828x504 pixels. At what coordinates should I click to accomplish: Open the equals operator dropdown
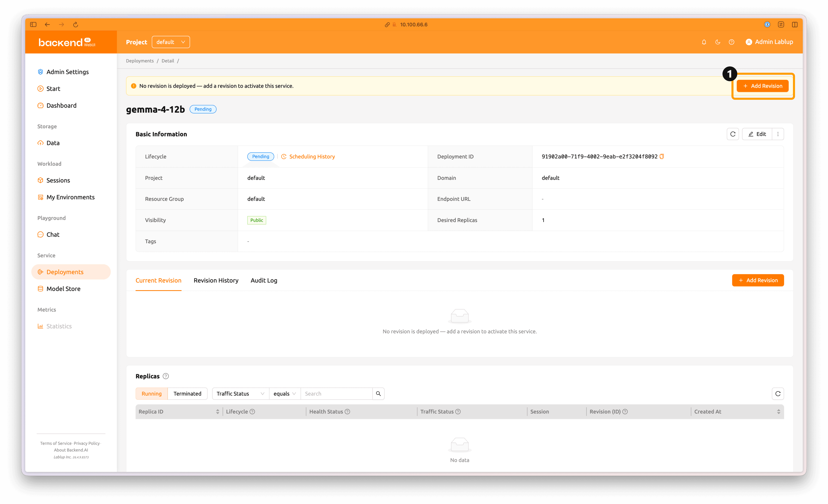coord(285,394)
